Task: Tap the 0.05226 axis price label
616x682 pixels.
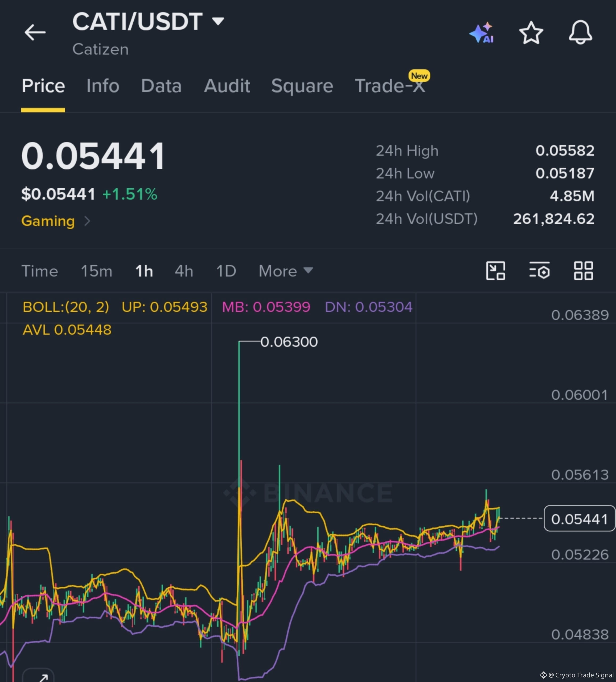Action: point(580,554)
